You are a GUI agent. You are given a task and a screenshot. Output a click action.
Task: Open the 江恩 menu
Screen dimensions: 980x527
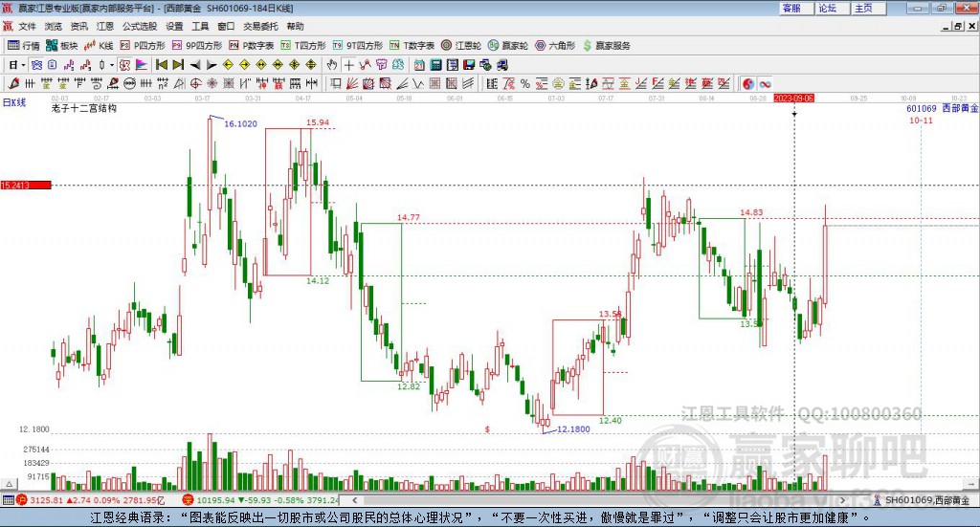(105, 26)
